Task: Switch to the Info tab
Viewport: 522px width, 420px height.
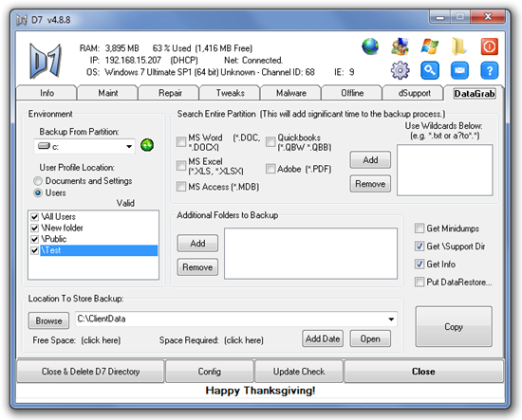Action: [x=47, y=93]
